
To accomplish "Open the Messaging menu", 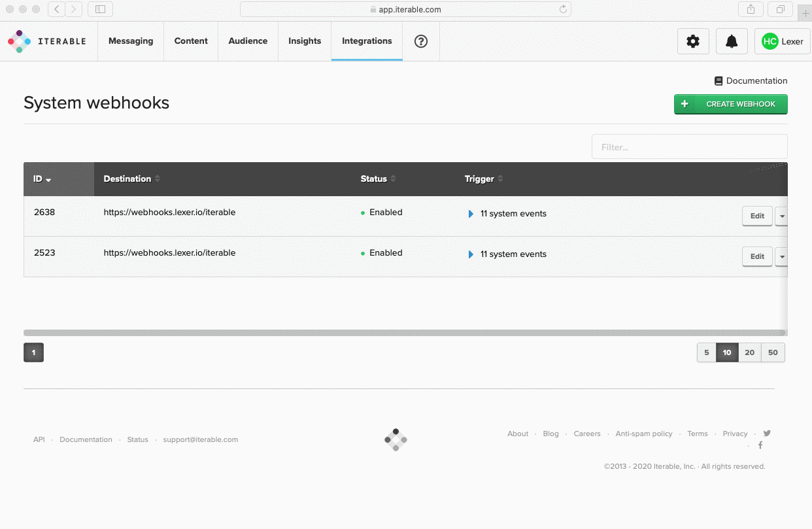I will click(131, 41).
